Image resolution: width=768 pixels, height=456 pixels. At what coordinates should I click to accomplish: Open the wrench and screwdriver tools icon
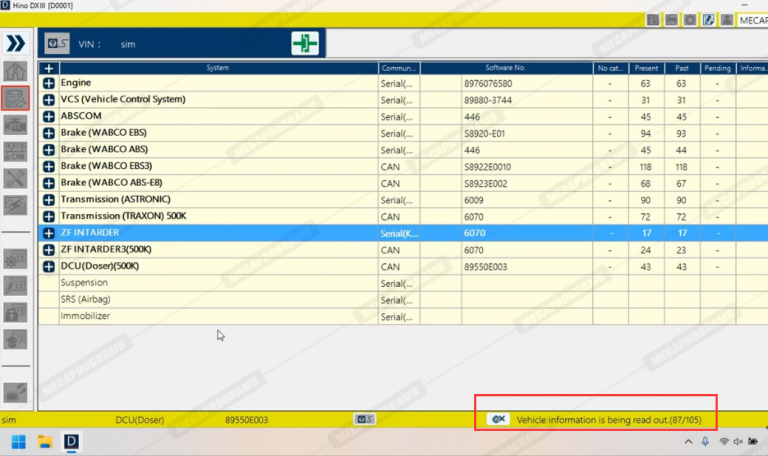(x=15, y=179)
